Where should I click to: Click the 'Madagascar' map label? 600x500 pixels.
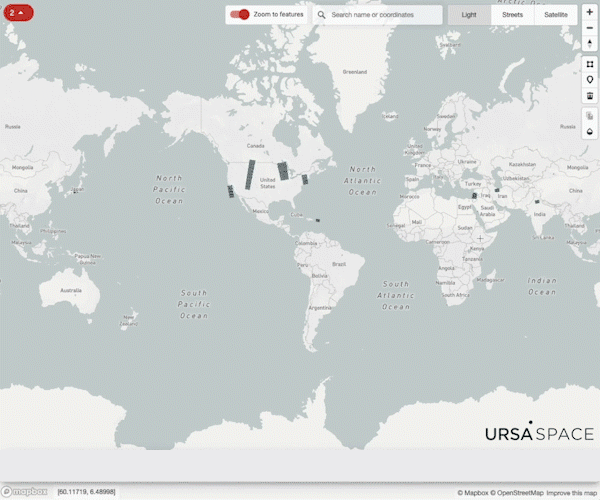pyautogui.click(x=491, y=280)
